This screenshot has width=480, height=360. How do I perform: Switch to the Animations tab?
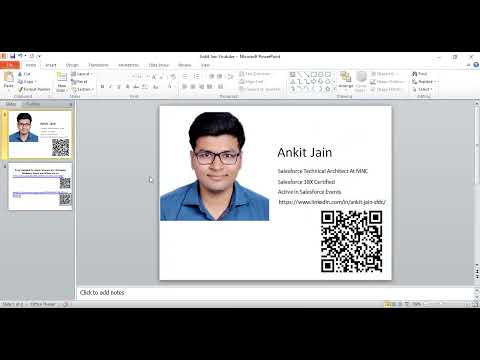tap(128, 65)
